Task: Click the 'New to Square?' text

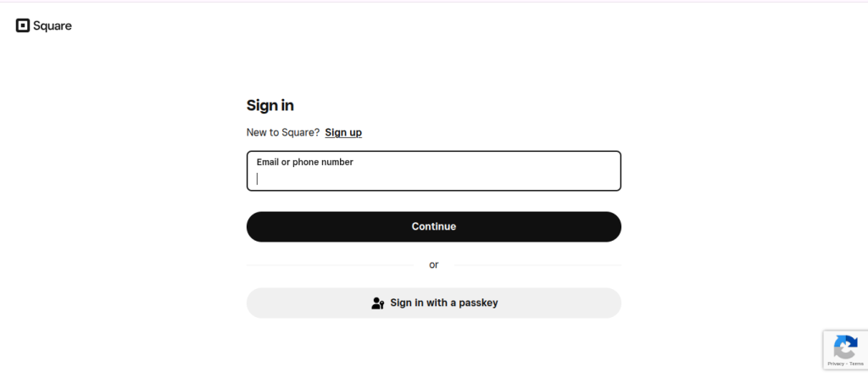Action: [283, 132]
